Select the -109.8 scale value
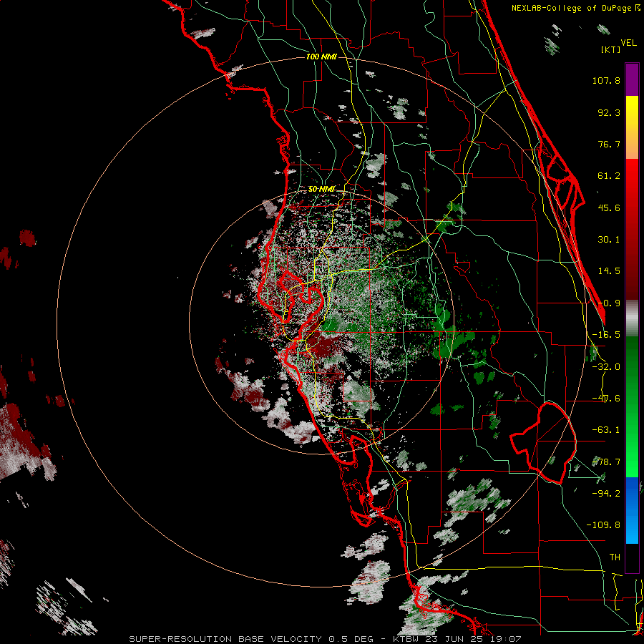Viewport: 644px width, 644px height. click(x=603, y=525)
